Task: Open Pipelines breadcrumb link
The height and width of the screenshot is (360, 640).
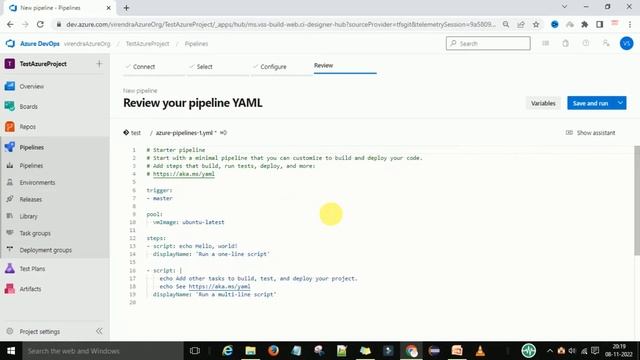Action: (196, 44)
